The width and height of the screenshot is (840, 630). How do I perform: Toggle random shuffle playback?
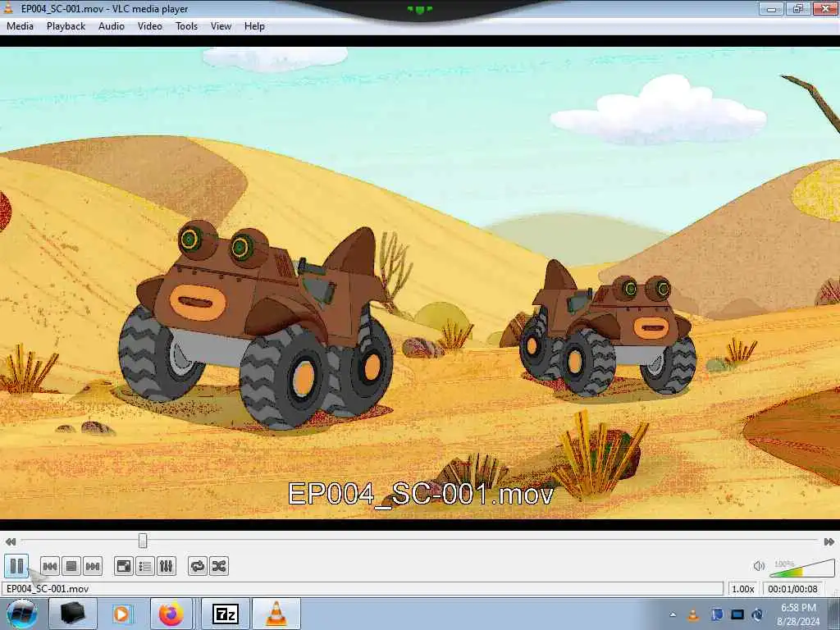tap(218, 566)
